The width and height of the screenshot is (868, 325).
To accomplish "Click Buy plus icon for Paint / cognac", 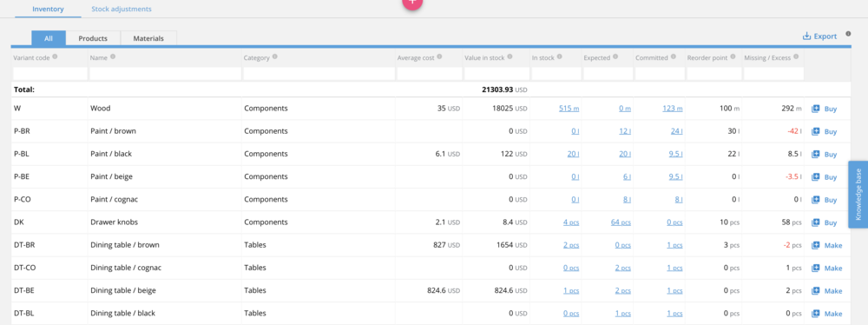I will tap(815, 200).
